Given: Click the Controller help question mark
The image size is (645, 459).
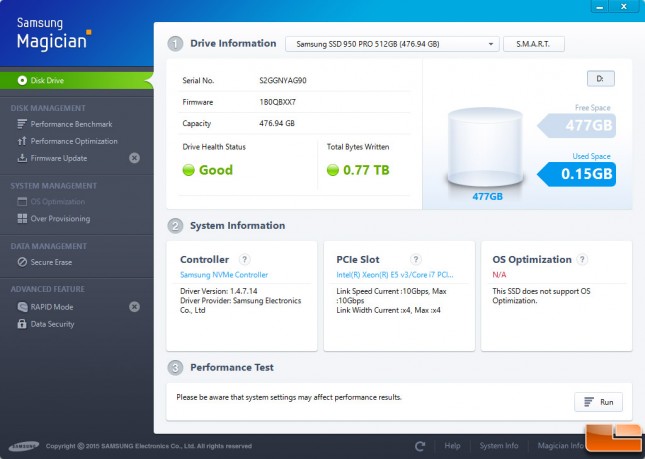Looking at the screenshot, I should (x=244, y=260).
